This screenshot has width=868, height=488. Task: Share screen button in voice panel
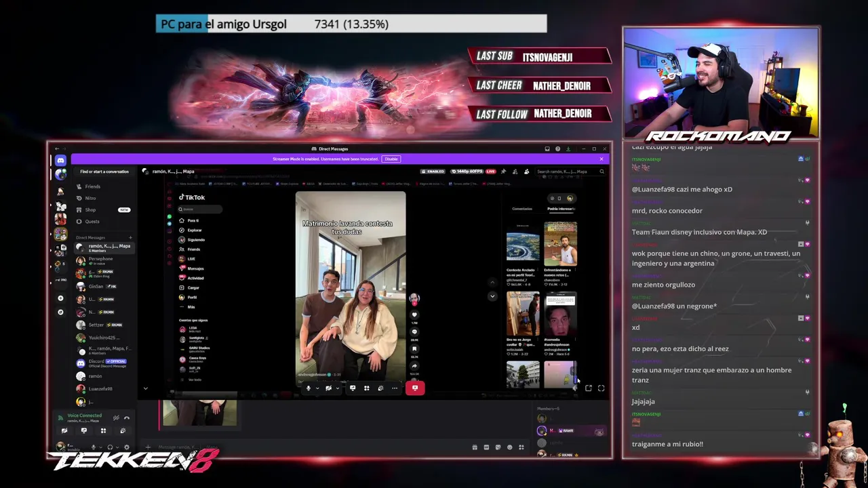tap(84, 430)
